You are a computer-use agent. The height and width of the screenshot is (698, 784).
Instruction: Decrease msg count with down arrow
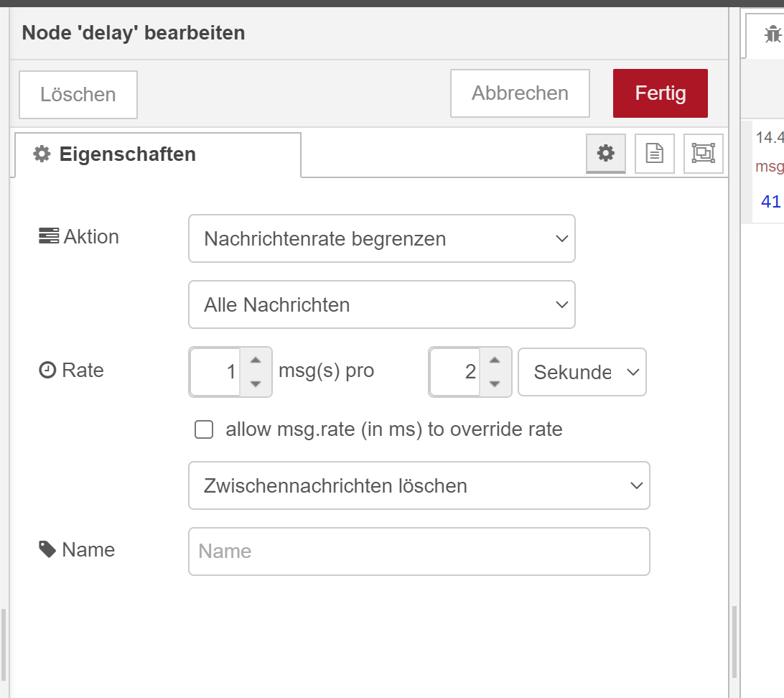tap(255, 384)
